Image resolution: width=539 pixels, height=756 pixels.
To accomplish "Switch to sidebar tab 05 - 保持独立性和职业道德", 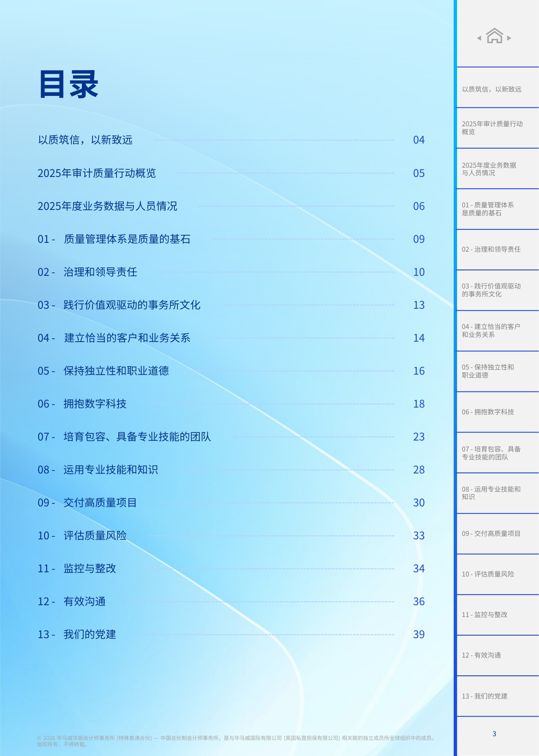I will [x=498, y=371].
